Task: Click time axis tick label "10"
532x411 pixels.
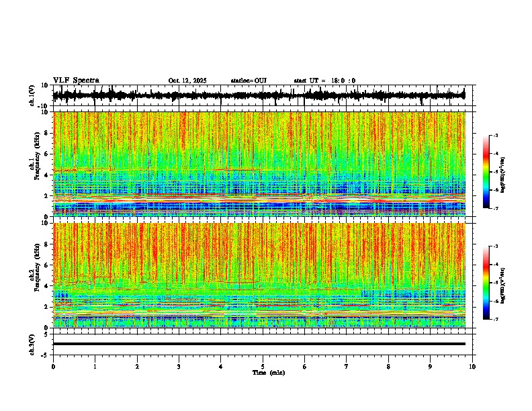Action: tap(472, 367)
